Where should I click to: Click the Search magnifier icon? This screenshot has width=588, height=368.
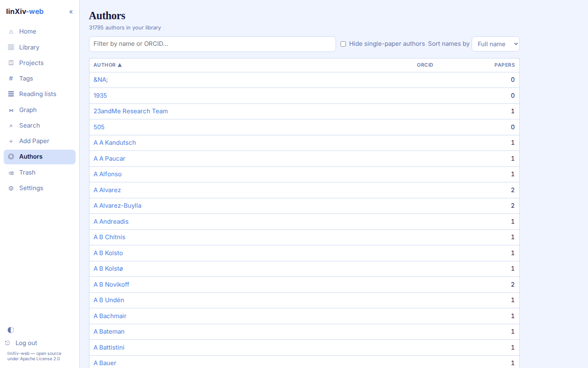point(11,126)
